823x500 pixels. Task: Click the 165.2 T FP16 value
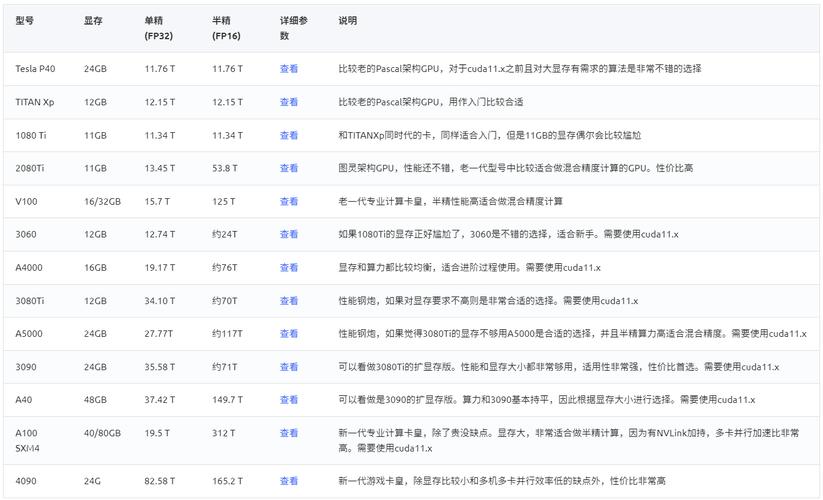[x=227, y=481]
